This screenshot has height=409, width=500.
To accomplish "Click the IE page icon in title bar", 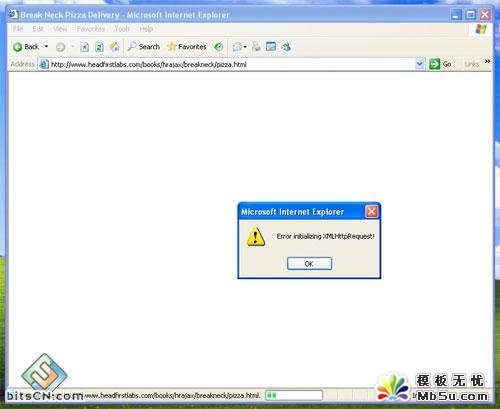I will click(x=13, y=14).
